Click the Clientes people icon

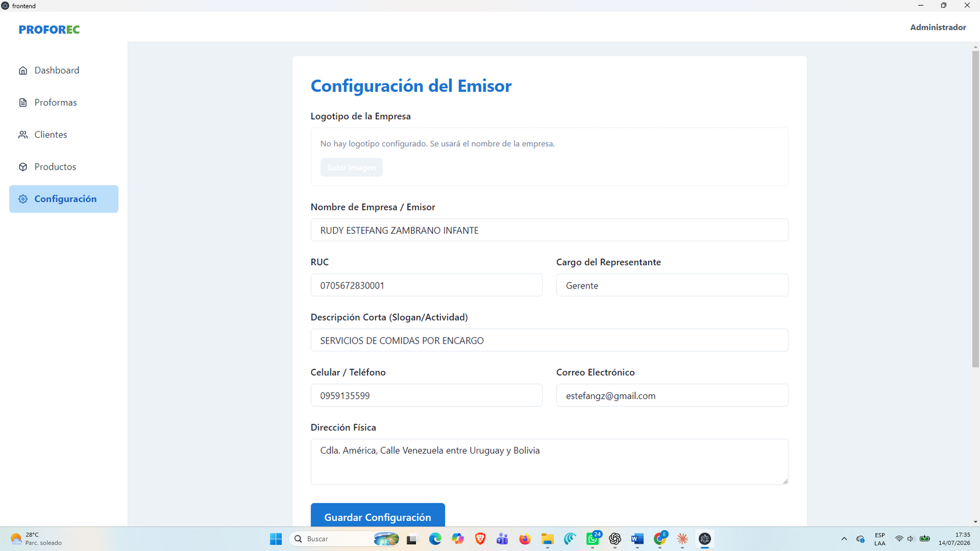[x=23, y=135]
